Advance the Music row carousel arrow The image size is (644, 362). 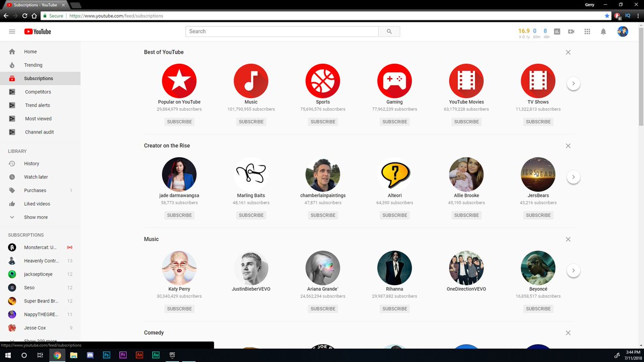pyautogui.click(x=573, y=271)
